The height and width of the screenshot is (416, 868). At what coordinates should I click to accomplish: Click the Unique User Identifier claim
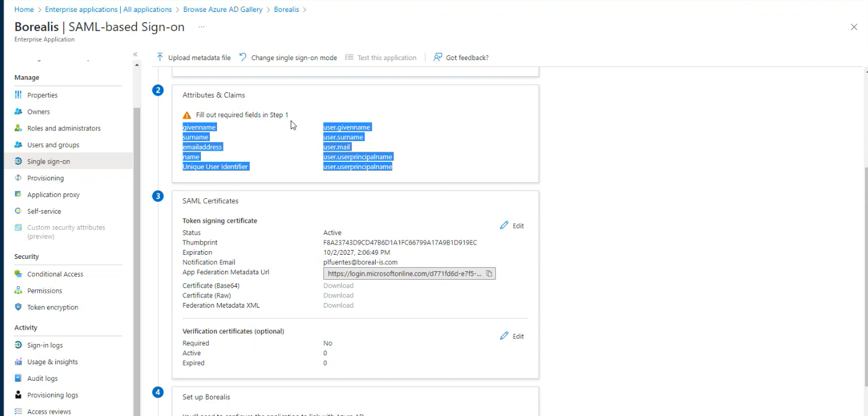pos(215,167)
